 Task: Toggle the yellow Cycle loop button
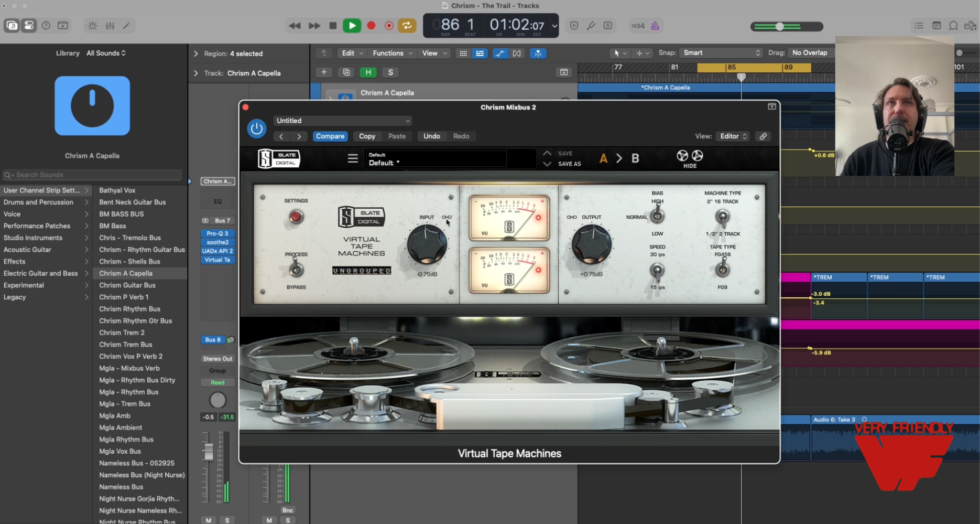pyautogui.click(x=407, y=25)
